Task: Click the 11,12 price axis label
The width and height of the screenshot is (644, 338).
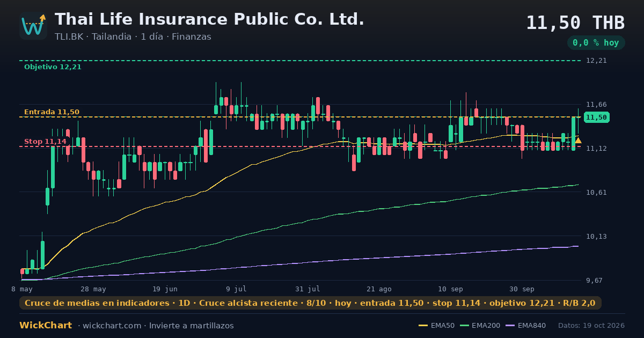Action: [x=596, y=149]
